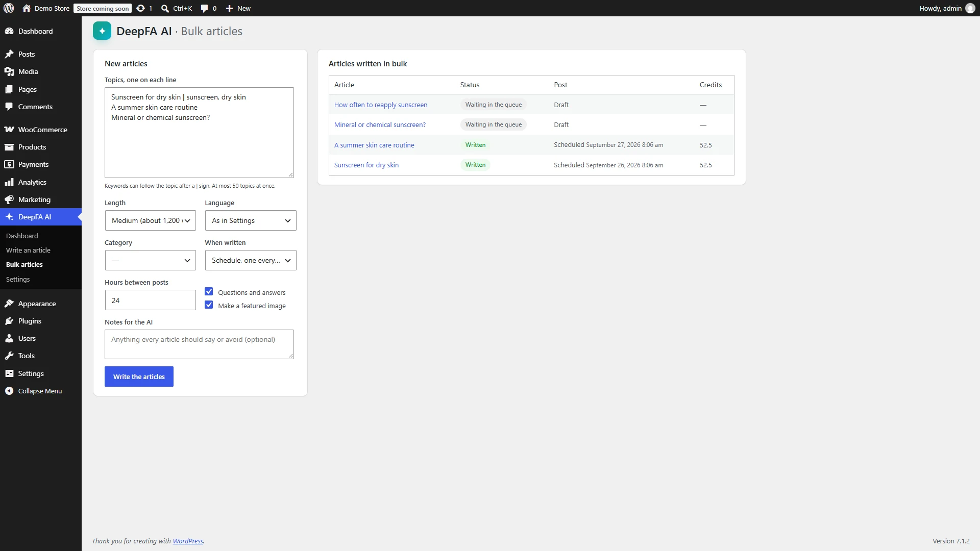
Task: Click Write the articles button
Action: tap(139, 377)
